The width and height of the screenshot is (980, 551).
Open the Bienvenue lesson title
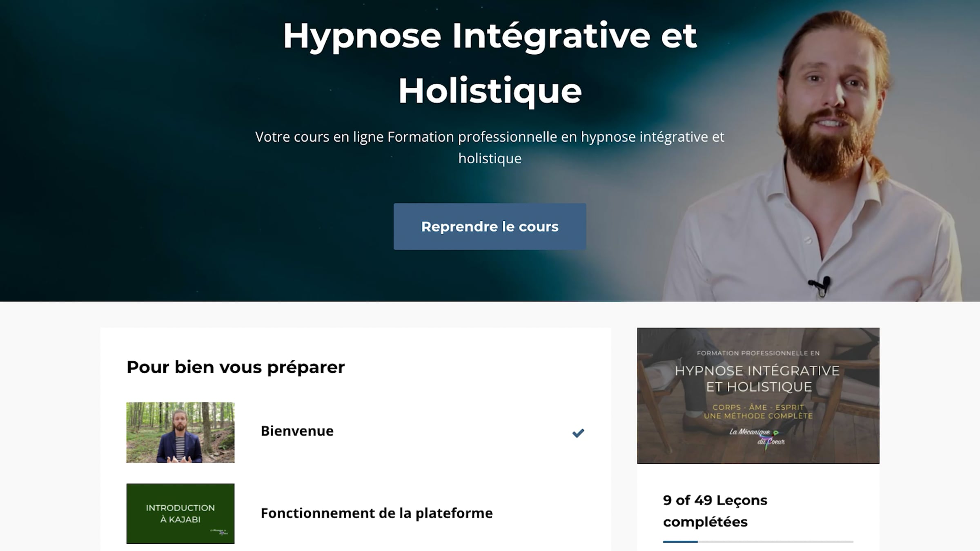point(297,431)
